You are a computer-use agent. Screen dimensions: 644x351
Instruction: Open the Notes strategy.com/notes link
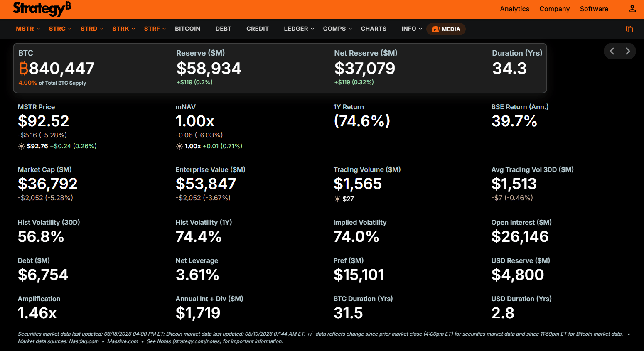click(189, 341)
